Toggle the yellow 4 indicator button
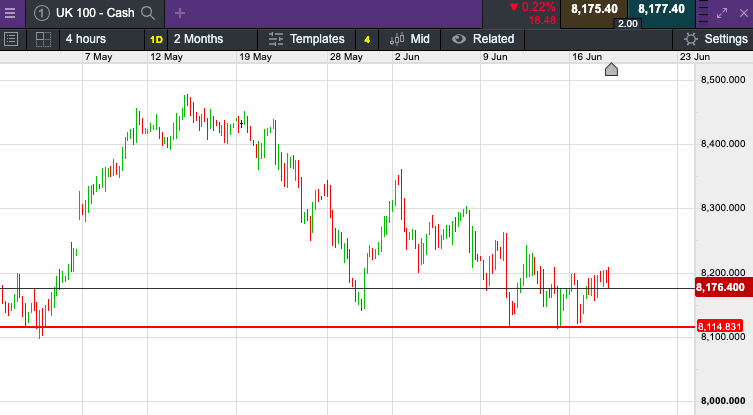The height and width of the screenshot is (415, 753). click(367, 39)
